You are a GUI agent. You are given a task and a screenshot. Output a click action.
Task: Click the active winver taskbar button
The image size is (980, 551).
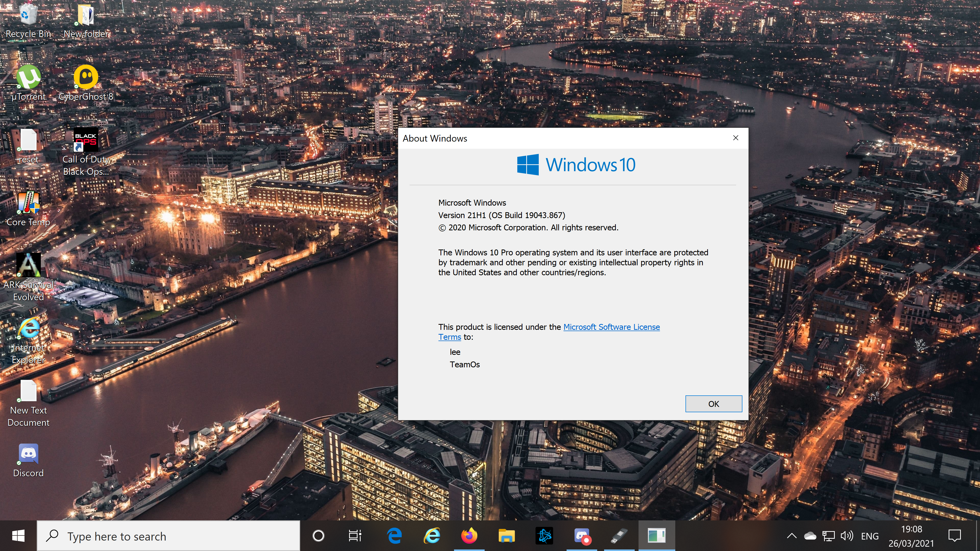coord(657,536)
